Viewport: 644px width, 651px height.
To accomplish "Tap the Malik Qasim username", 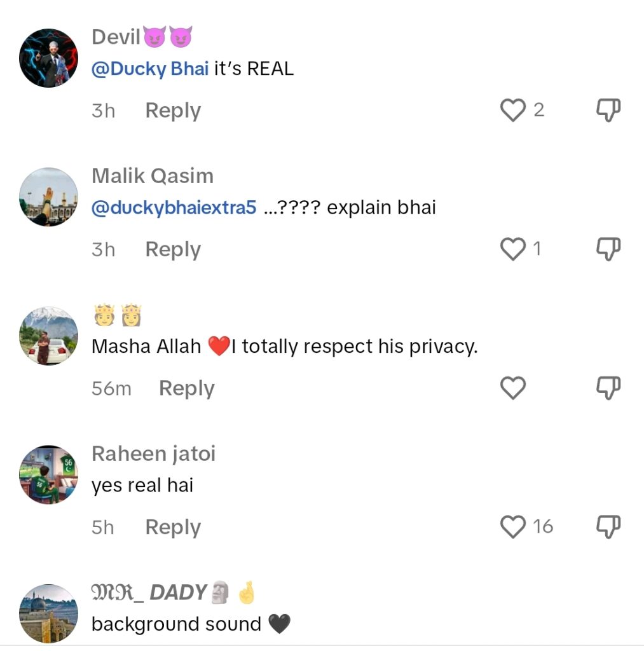I will (153, 176).
